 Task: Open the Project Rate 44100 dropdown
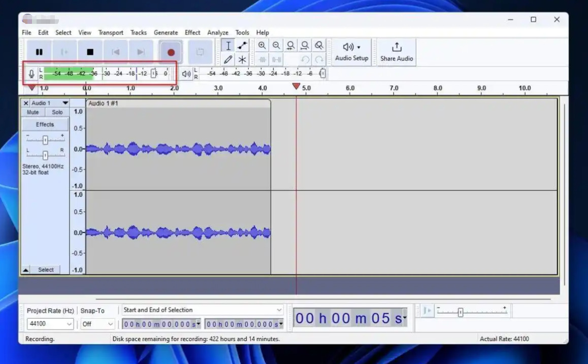(x=50, y=324)
